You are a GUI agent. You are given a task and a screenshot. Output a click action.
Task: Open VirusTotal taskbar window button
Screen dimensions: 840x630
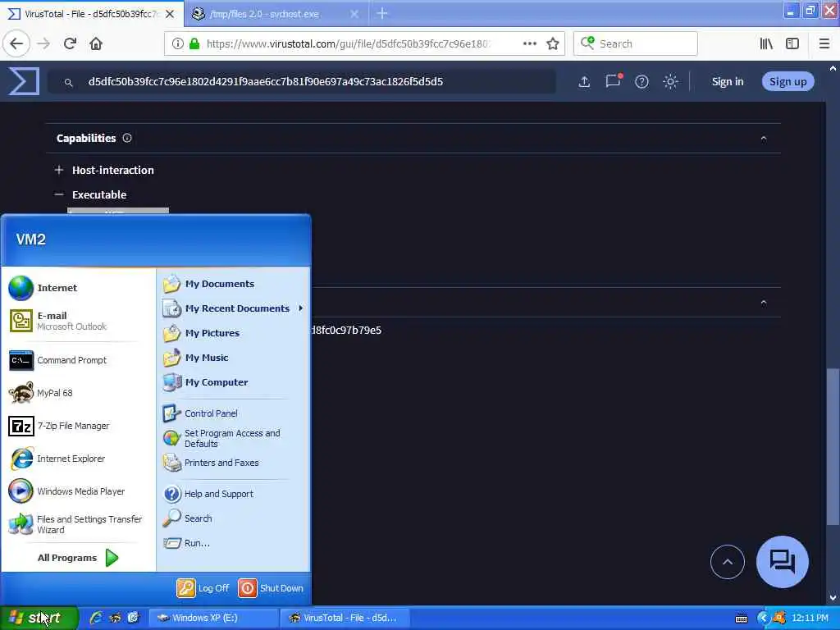click(x=345, y=618)
